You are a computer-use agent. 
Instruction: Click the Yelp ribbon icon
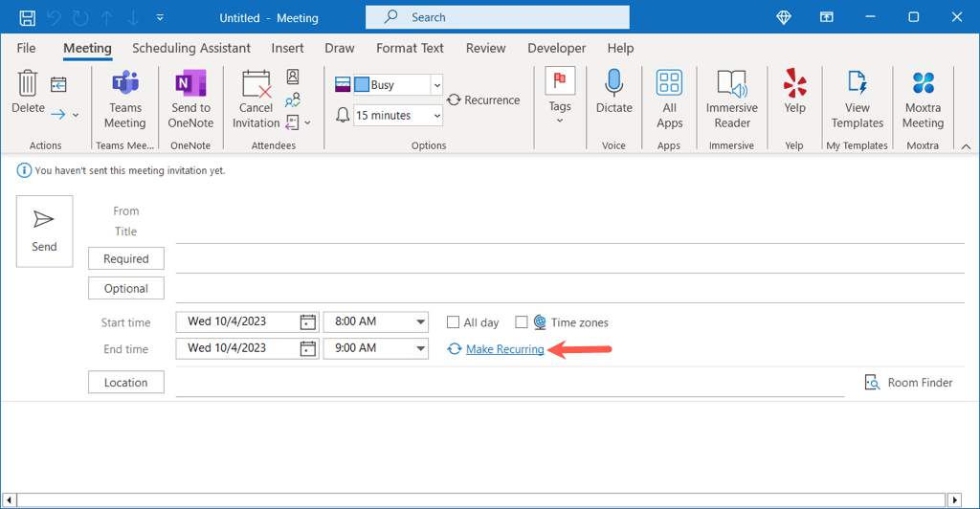pos(794,86)
